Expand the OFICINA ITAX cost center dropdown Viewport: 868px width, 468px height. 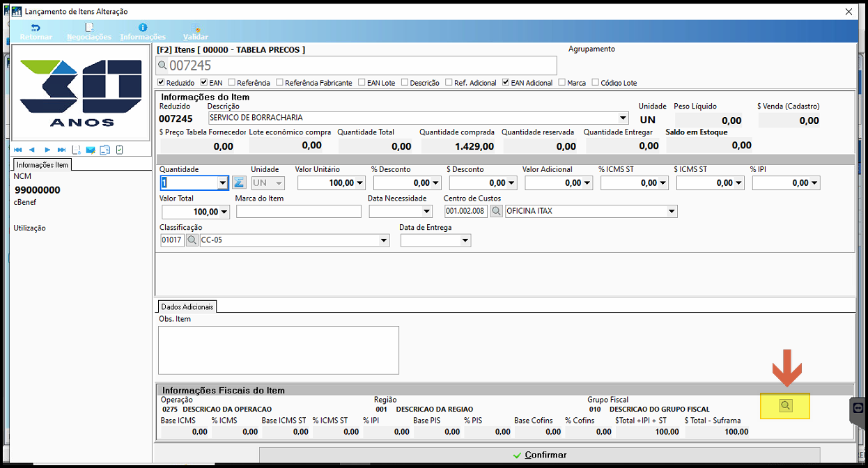pos(672,211)
